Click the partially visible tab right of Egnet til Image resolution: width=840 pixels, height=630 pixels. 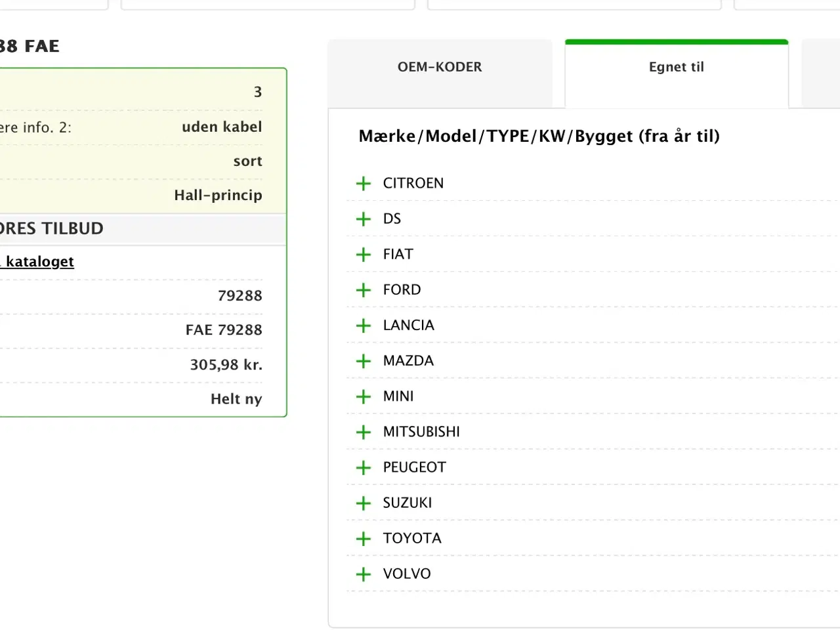[821, 72]
